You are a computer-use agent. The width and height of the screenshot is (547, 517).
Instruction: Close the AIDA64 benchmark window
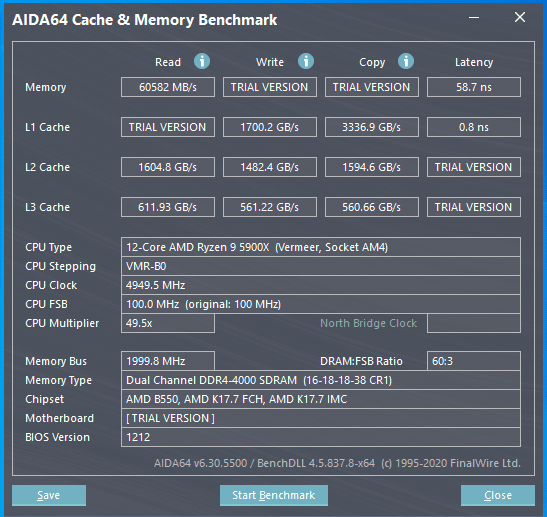(x=520, y=17)
